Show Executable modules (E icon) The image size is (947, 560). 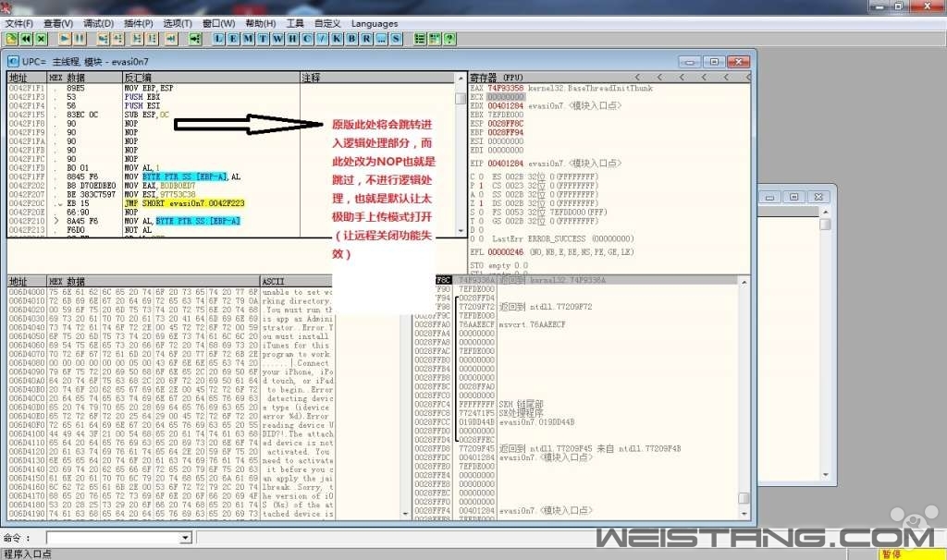(234, 39)
